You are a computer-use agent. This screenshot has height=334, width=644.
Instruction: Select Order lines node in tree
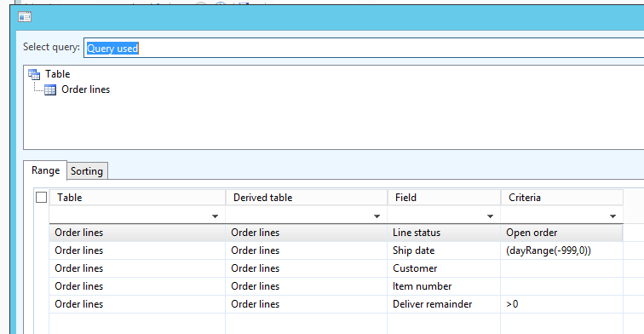85,89
